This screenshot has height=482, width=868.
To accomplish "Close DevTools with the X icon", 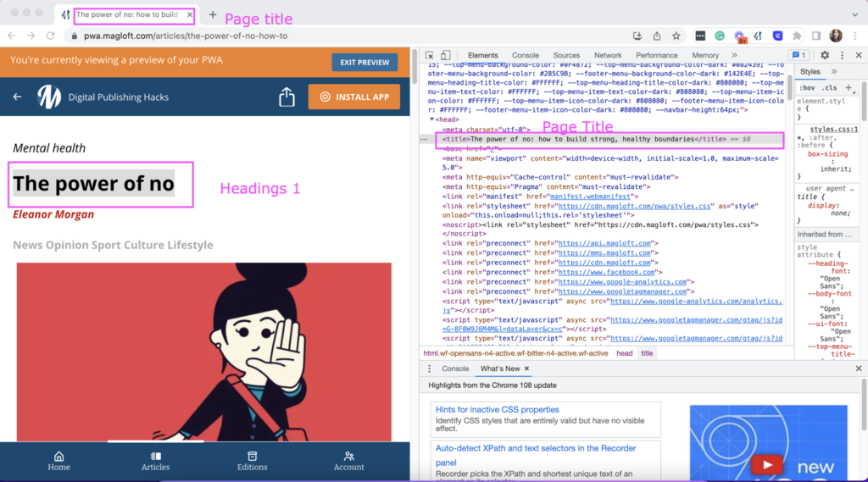I will click(x=859, y=55).
